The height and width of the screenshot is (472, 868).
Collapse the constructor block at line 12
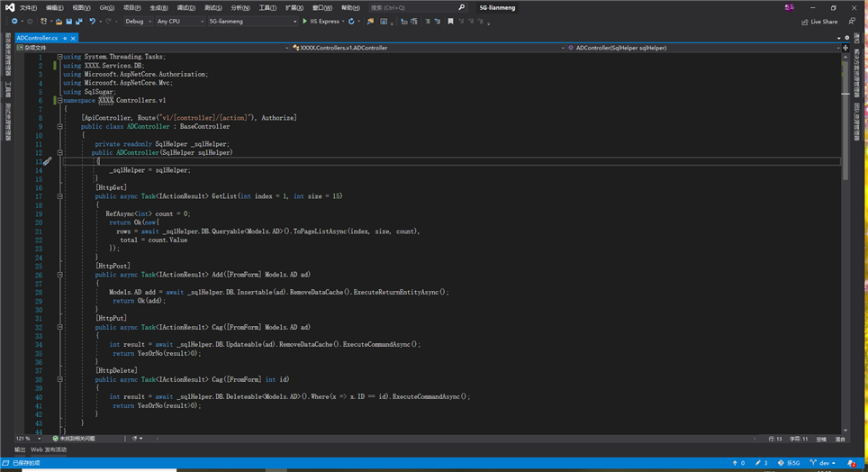pyautogui.click(x=59, y=152)
